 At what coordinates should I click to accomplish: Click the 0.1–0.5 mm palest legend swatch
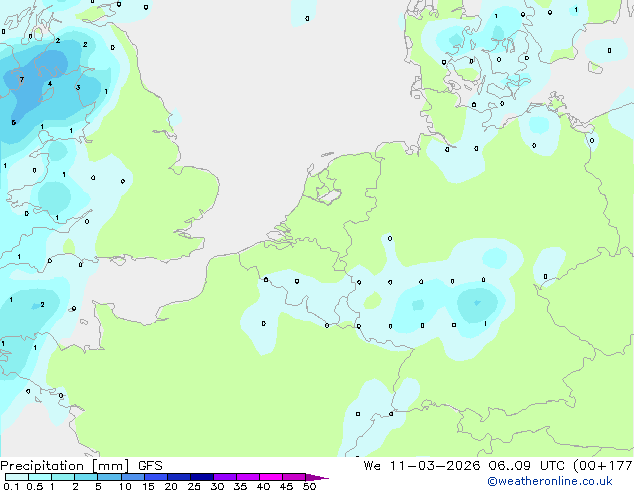[17, 477]
